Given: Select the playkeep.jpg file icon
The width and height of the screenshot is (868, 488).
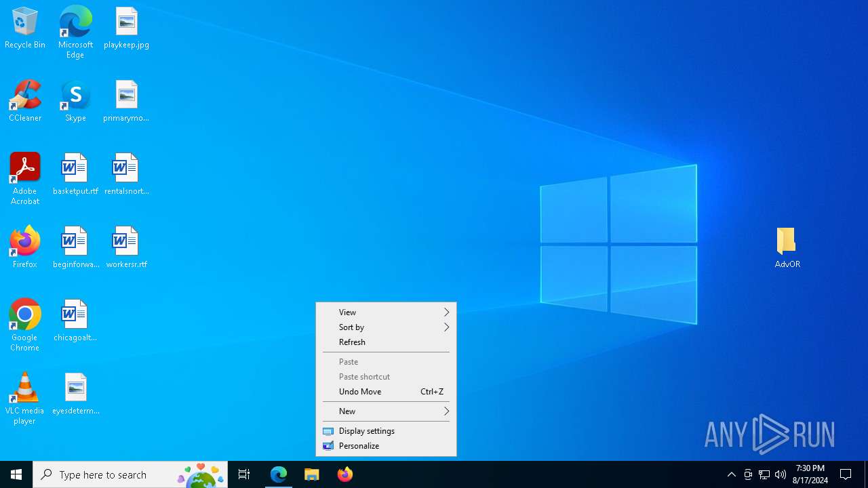Looking at the screenshot, I should (x=126, y=28).
